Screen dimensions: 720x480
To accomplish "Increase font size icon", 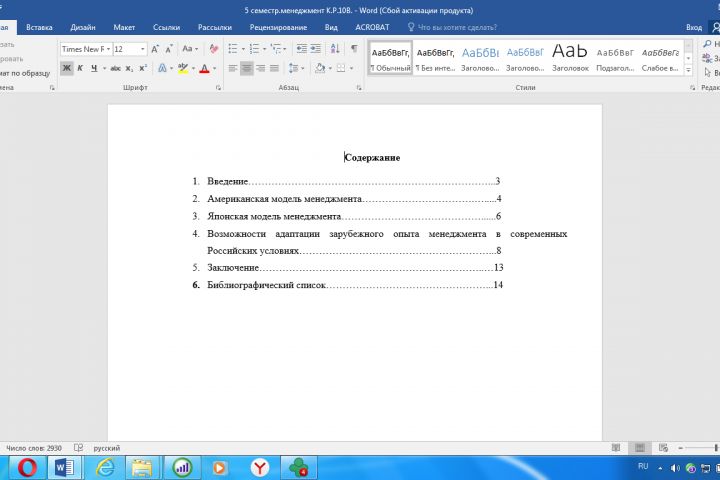I will click(155, 49).
